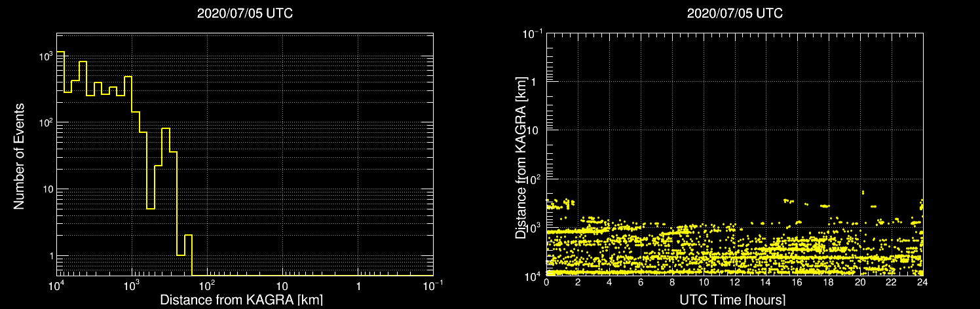The width and height of the screenshot is (980, 309).
Task: Click the 10^4 tick on histogram x-axis
Action: coord(57,284)
